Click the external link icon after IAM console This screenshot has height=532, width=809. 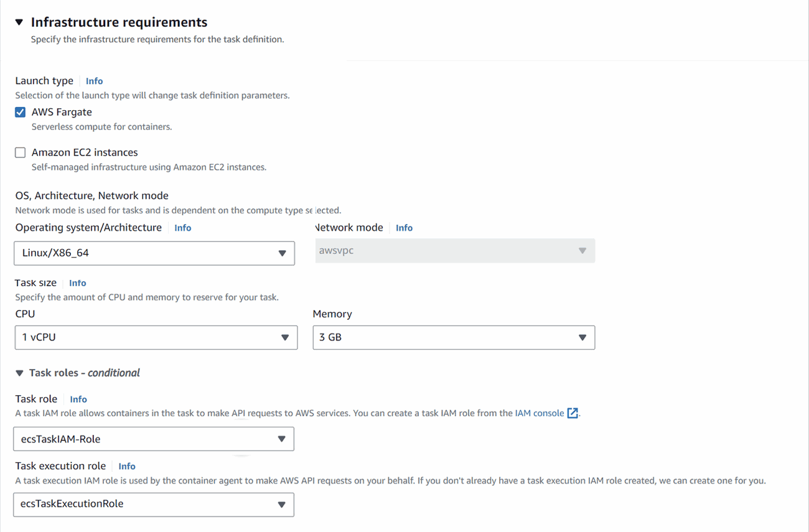pyautogui.click(x=573, y=413)
